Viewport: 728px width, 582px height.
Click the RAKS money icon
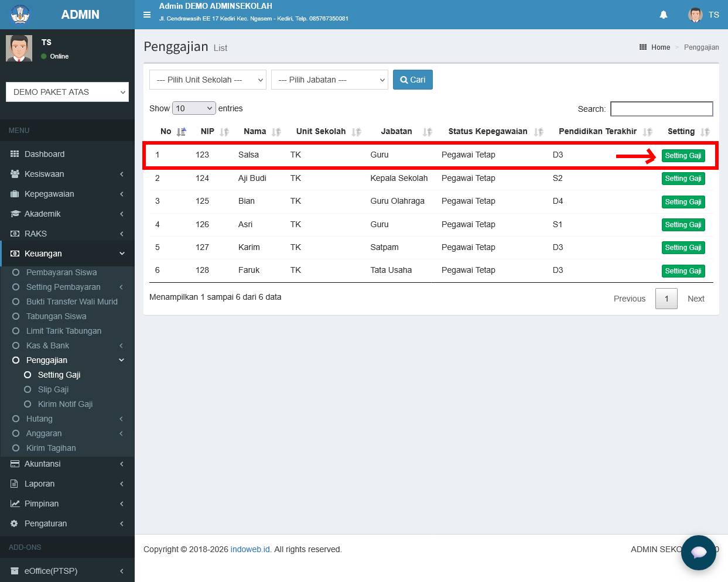15,234
